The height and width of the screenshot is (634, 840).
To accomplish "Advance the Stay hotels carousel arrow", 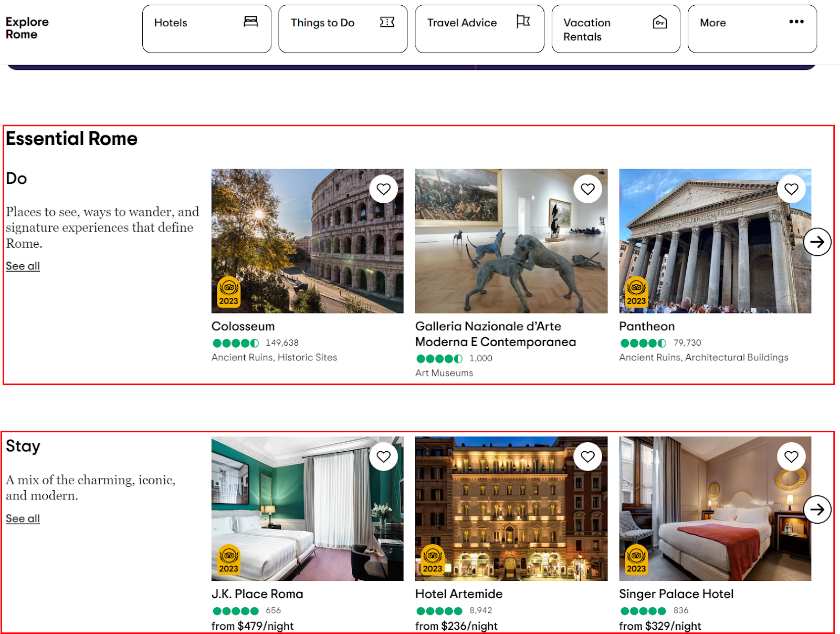I will tap(817, 510).
